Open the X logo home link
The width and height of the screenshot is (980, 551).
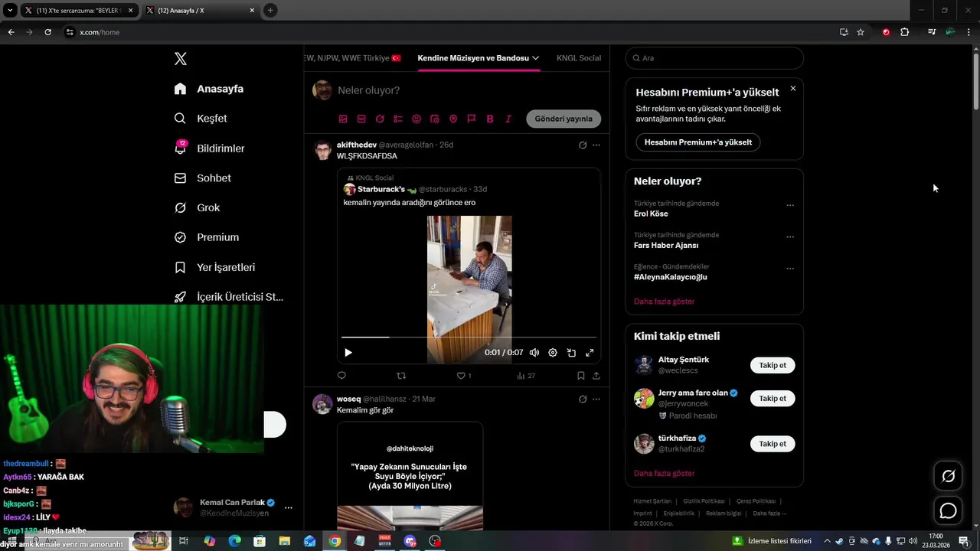point(181,59)
